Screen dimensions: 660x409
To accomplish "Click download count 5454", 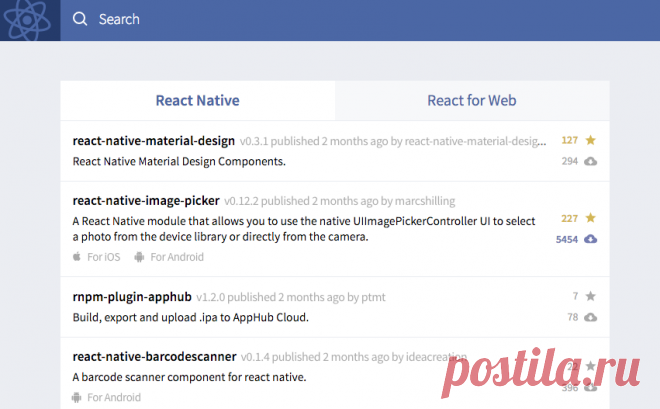I will (567, 239).
